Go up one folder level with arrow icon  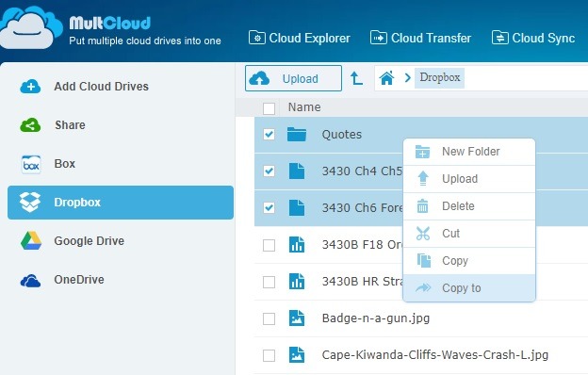tap(356, 78)
